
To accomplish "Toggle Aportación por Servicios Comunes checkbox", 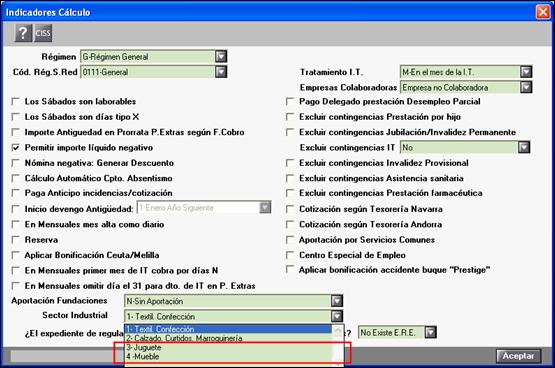I will 290,240.
